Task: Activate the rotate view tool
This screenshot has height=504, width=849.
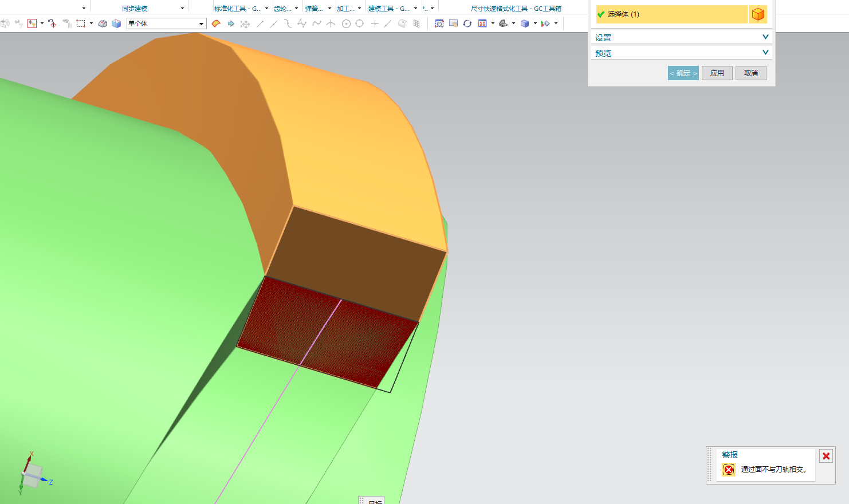Action: tap(467, 23)
